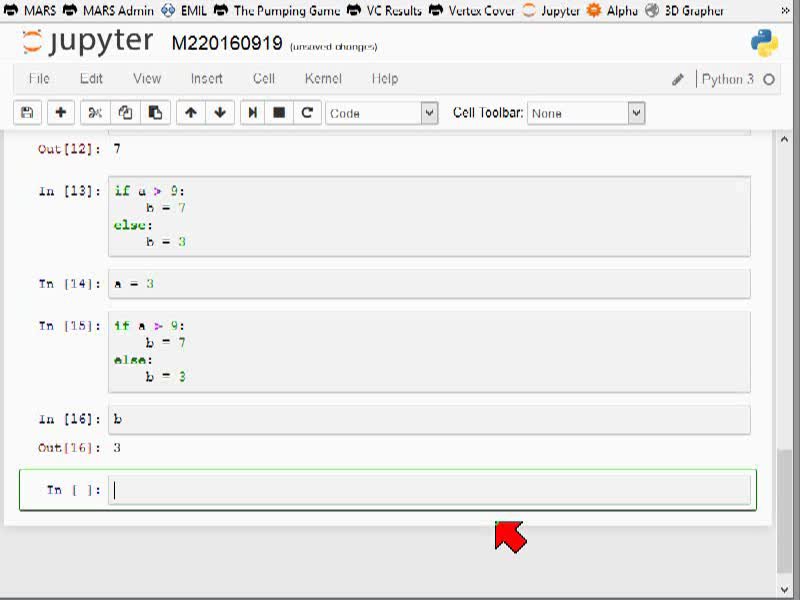The height and width of the screenshot is (600, 800).
Task: Open the File menu
Action: coord(39,79)
